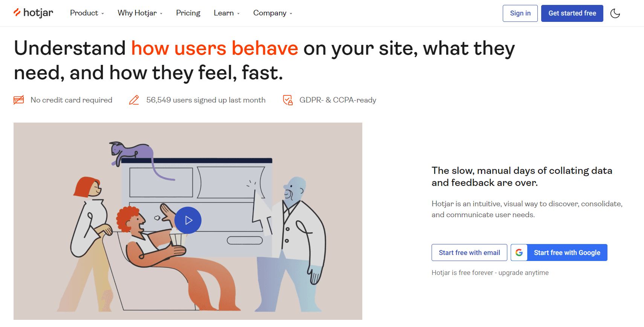Select the Pricing menu item
This screenshot has height=327, width=644.
[x=188, y=13]
